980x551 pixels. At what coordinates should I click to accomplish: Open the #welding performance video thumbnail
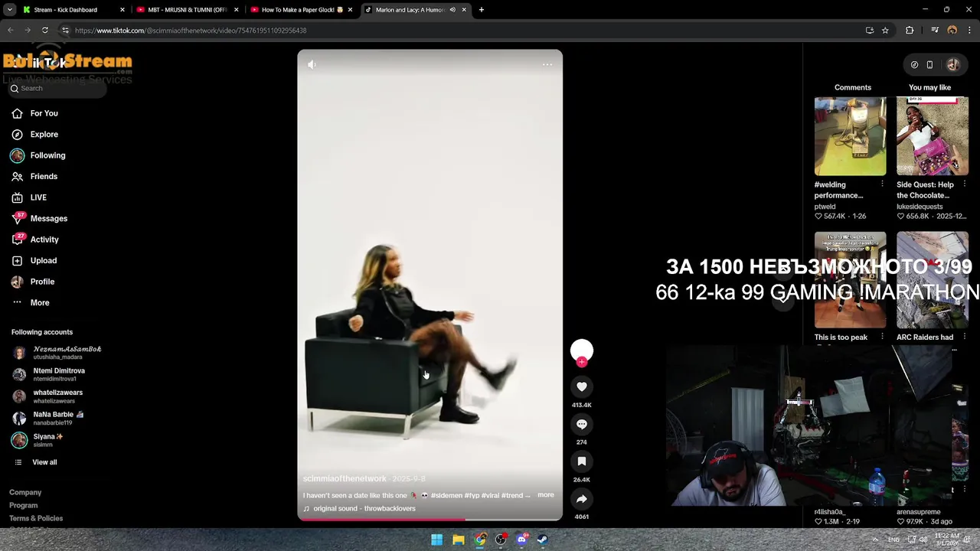(x=850, y=136)
